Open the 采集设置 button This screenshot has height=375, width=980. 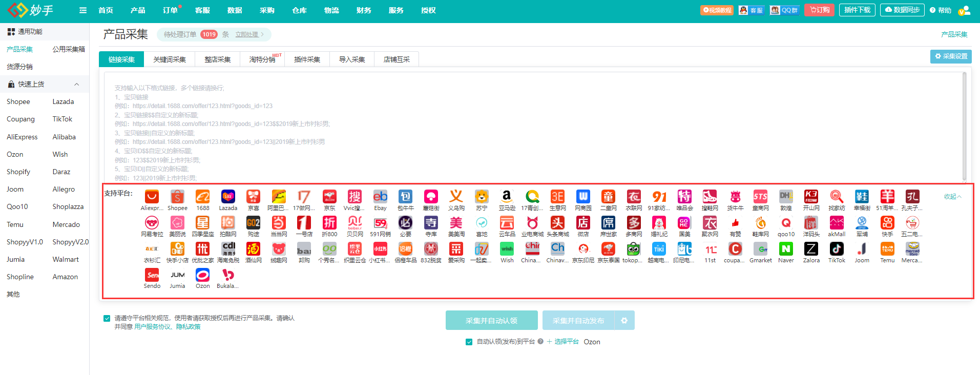pos(951,56)
